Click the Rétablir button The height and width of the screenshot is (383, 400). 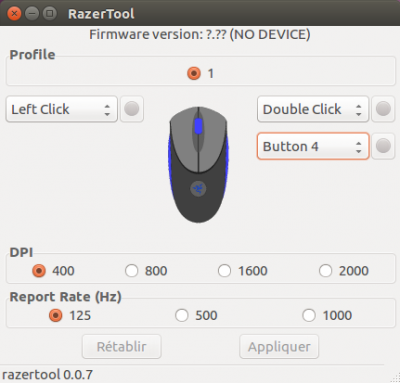tap(122, 347)
